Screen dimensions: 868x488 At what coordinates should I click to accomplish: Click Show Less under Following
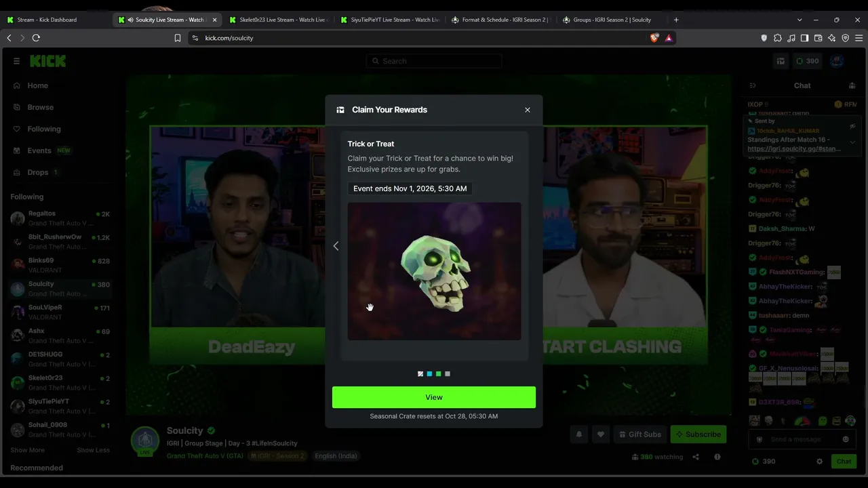[93, 450]
